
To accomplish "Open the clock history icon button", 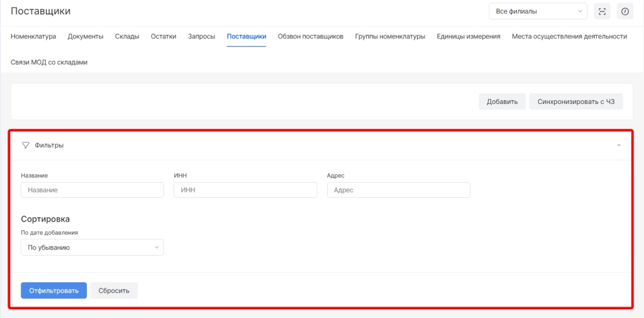I will tap(625, 11).
